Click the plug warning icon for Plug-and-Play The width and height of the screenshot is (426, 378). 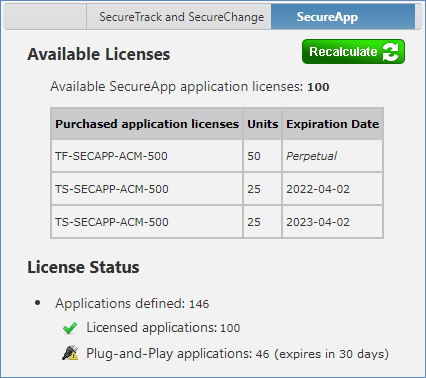click(x=70, y=353)
